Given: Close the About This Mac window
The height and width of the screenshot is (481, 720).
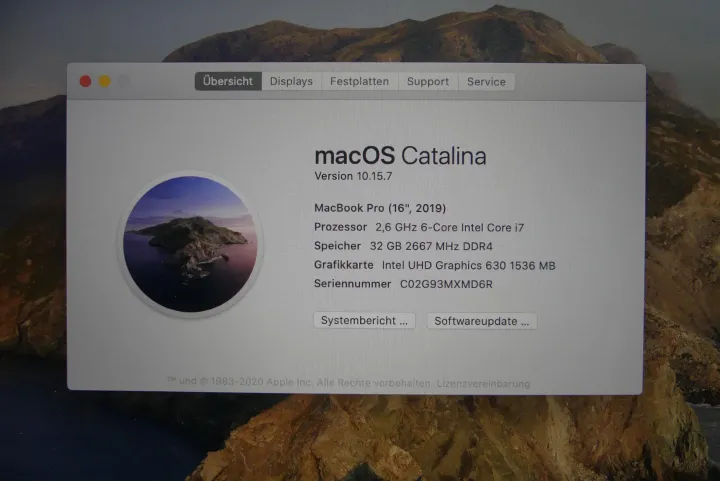Looking at the screenshot, I should coord(85,81).
